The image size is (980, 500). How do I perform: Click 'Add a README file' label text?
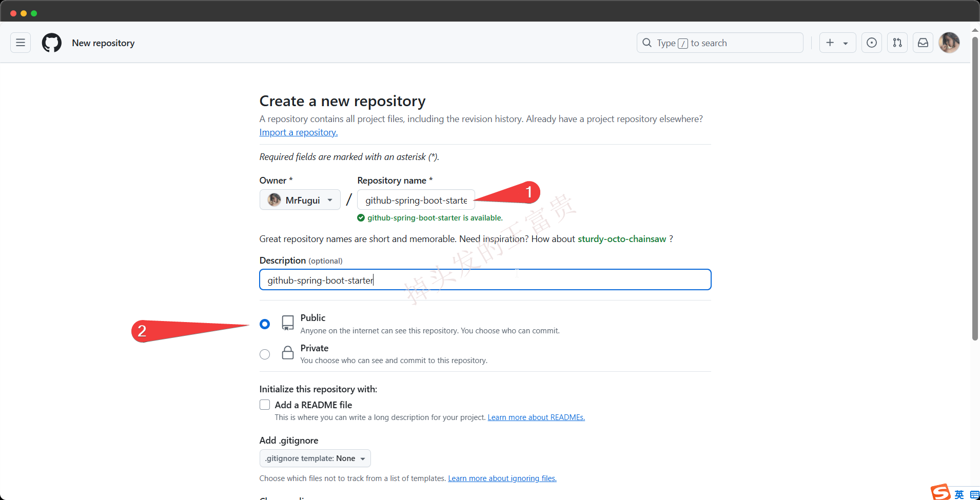313,405
